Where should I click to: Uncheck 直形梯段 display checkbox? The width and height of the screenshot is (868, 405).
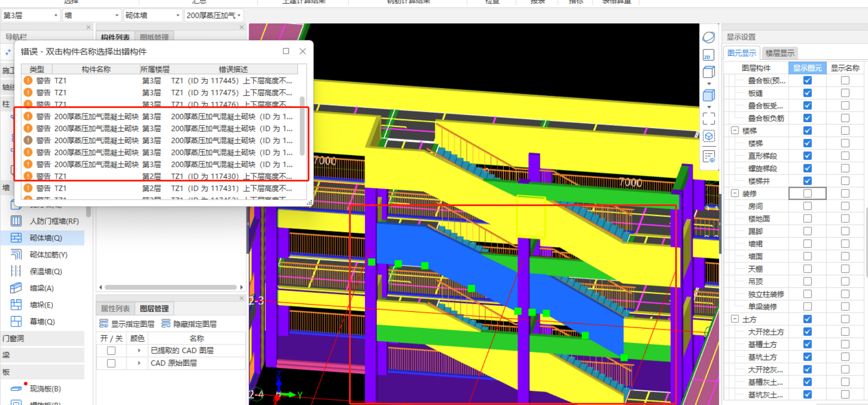(807, 156)
